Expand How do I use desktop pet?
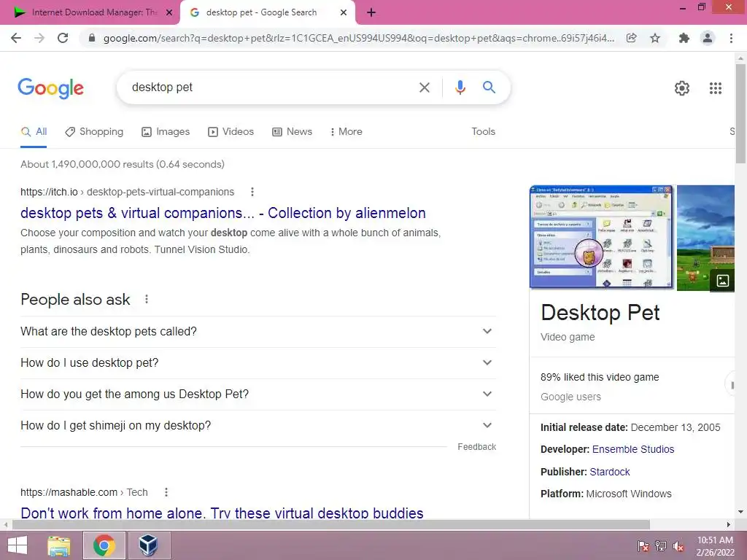The height and width of the screenshot is (560, 747). (258, 363)
